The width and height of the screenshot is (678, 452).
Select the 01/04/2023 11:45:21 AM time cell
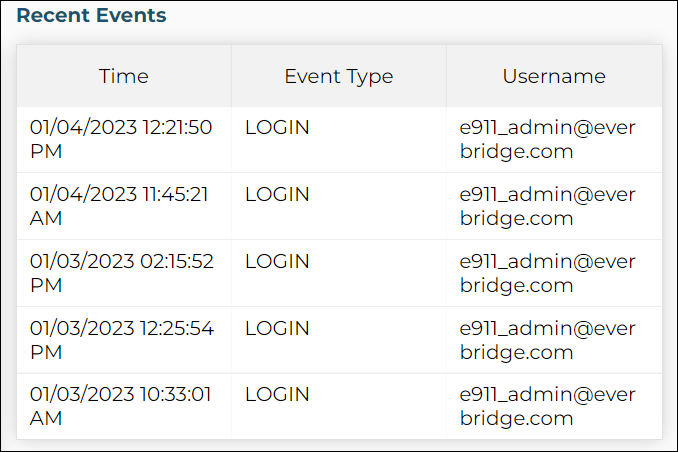(x=119, y=206)
